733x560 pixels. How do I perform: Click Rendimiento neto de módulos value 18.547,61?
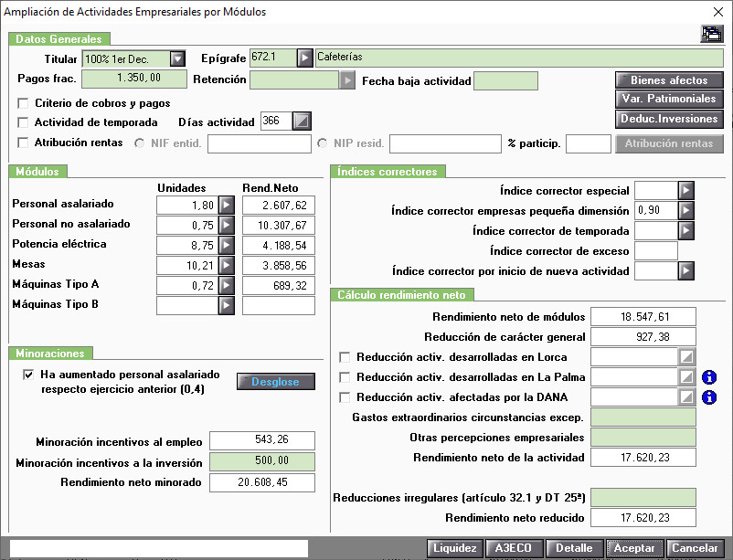tap(643, 316)
